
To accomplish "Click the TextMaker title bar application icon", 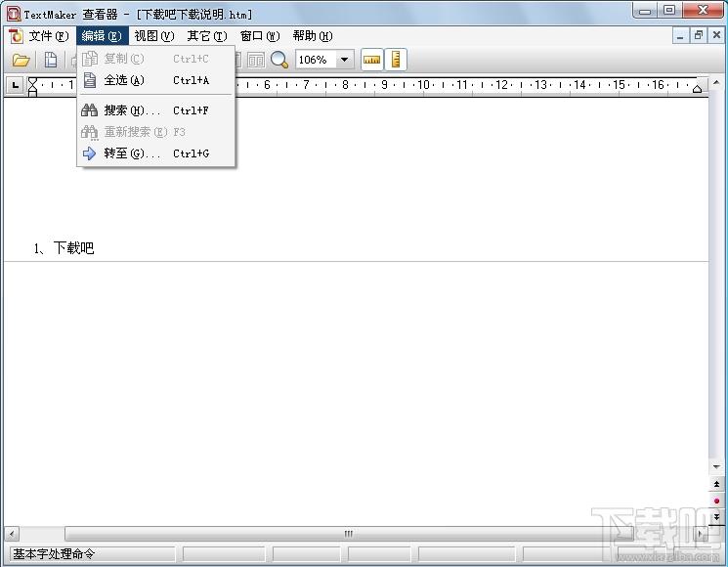I will [x=13, y=14].
